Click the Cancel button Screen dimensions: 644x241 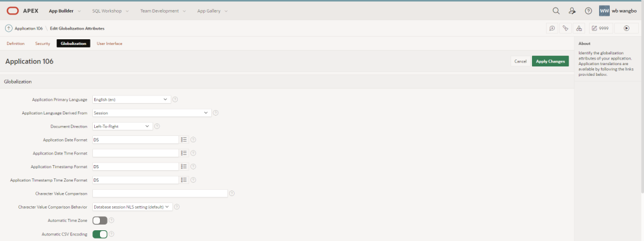pyautogui.click(x=521, y=61)
